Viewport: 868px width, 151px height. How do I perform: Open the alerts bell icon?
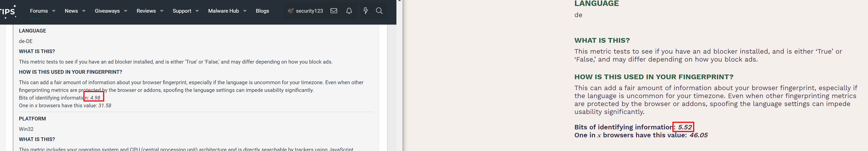pos(349,11)
